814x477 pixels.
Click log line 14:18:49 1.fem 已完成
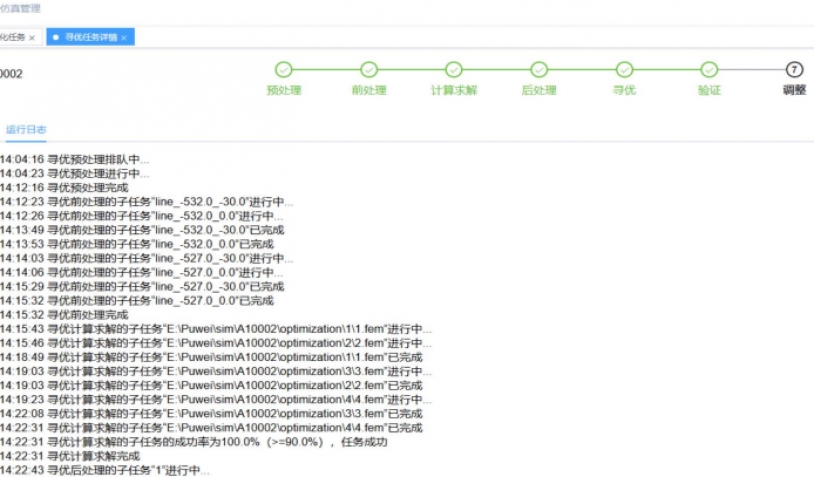[211, 357]
